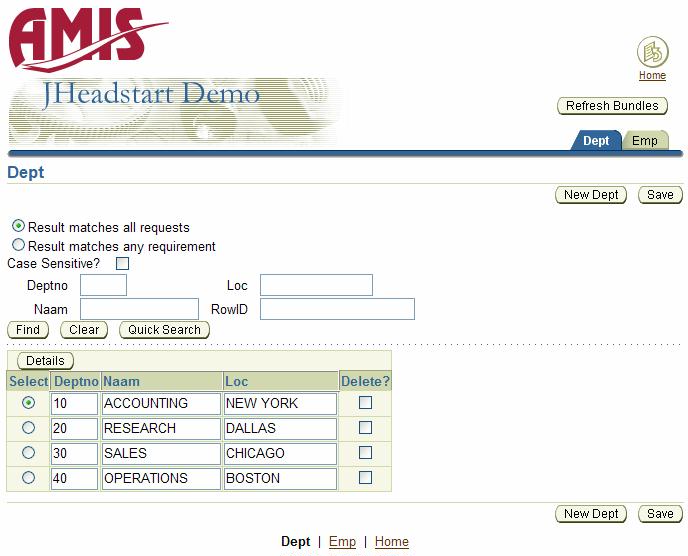This screenshot has height=556, width=688.
Task: Edit the Naam field ACCOUNTING
Action: pos(161,404)
